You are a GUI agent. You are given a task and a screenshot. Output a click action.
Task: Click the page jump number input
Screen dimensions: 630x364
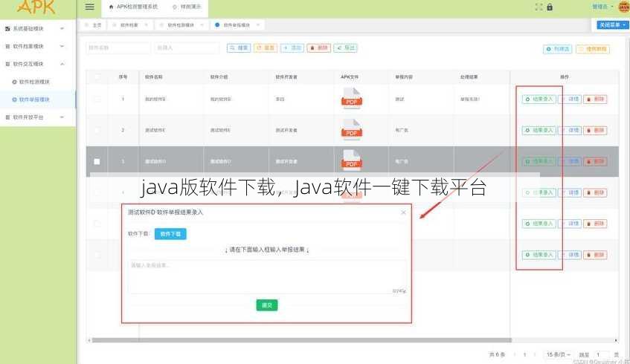(x=600, y=355)
